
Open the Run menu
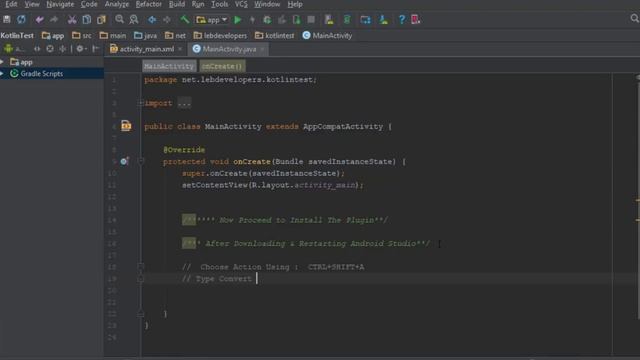(198, 4)
